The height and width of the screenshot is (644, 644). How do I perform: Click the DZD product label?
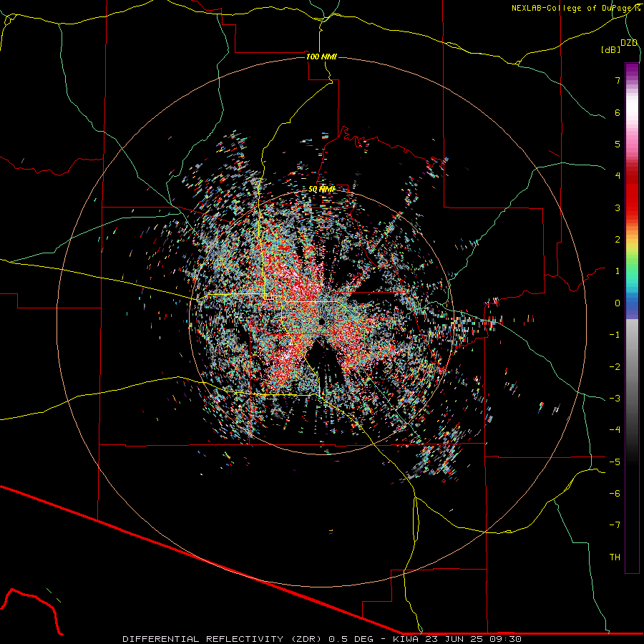(629, 43)
